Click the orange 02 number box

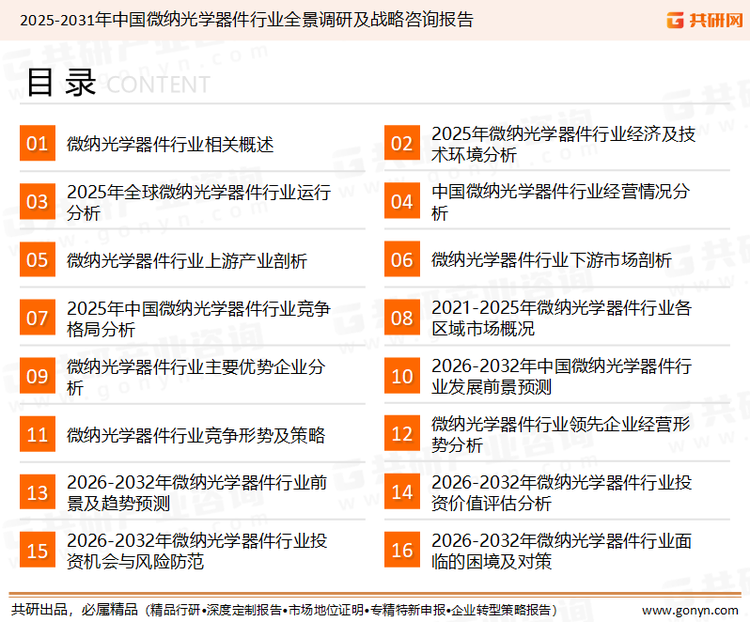click(402, 143)
